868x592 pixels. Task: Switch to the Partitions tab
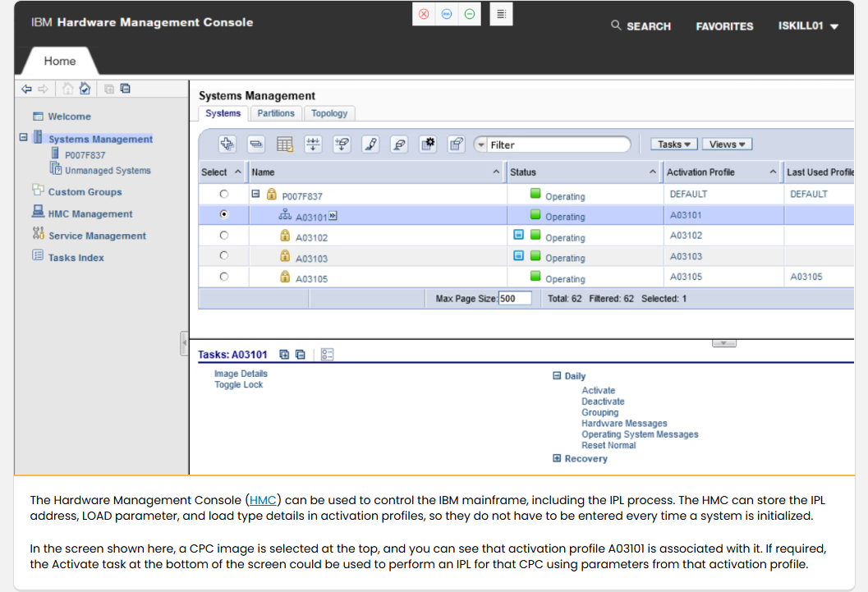[276, 113]
